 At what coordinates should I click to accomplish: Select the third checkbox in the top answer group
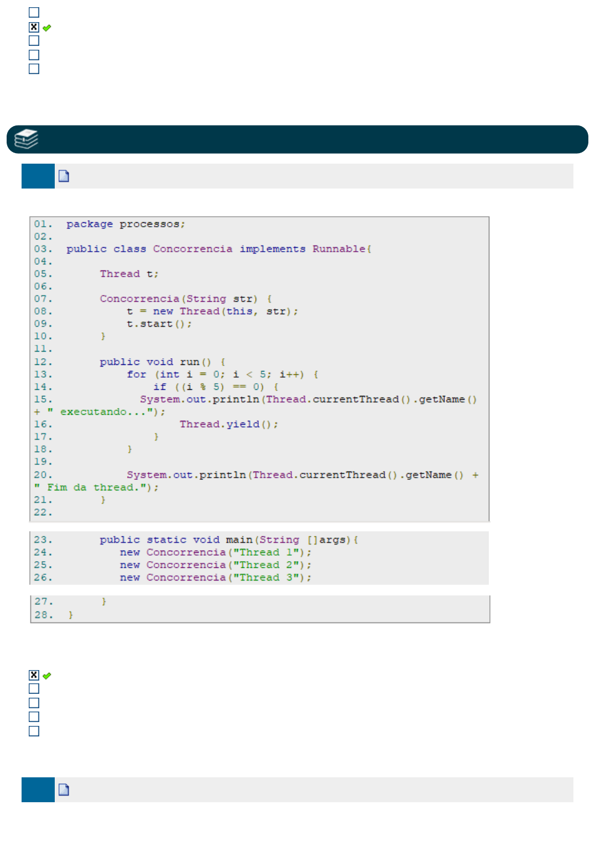click(x=34, y=41)
